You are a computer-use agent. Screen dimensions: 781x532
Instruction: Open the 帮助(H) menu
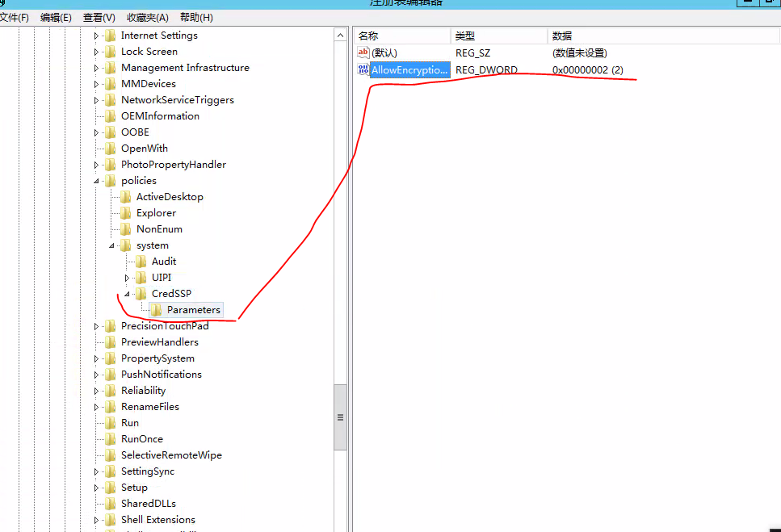[196, 18]
